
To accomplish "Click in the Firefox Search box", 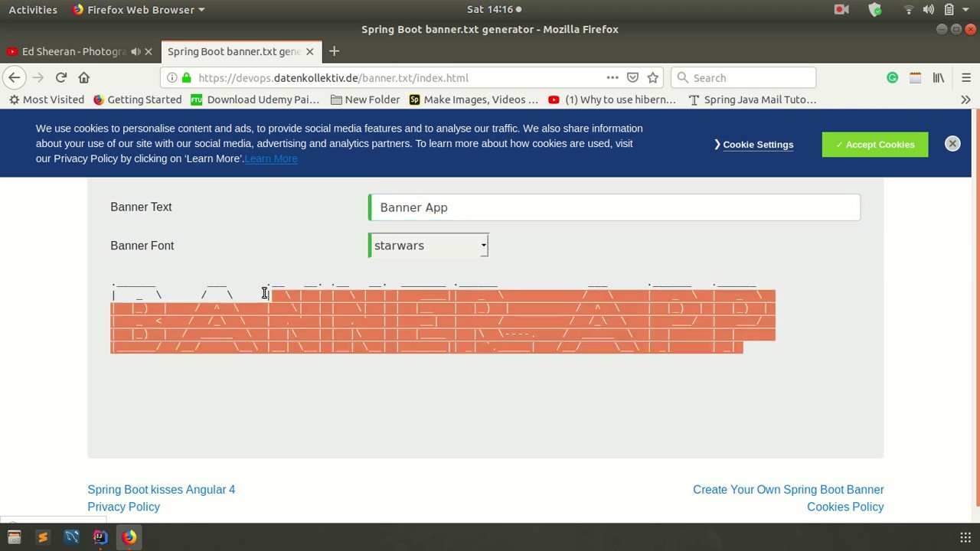I will pos(743,78).
